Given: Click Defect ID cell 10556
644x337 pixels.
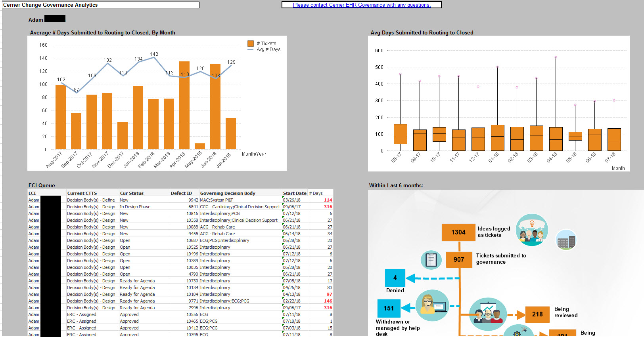Looking at the screenshot, I should click(184, 314).
